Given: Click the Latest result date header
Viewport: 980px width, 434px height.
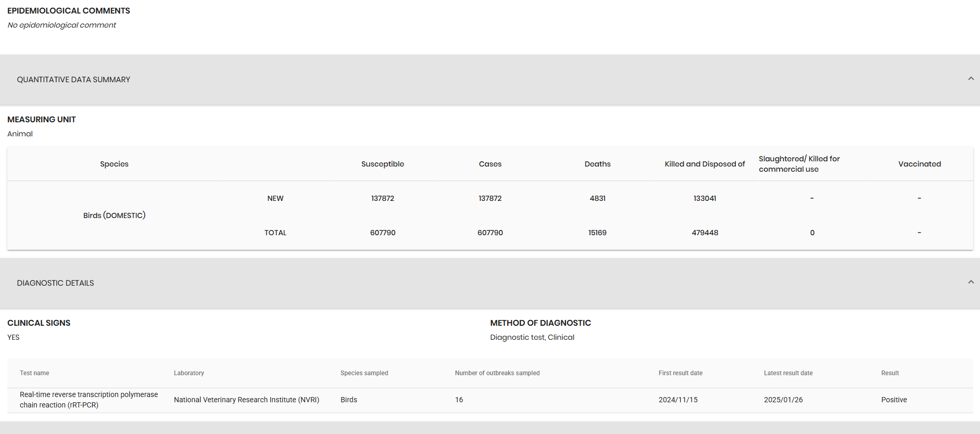Looking at the screenshot, I should coord(788,373).
